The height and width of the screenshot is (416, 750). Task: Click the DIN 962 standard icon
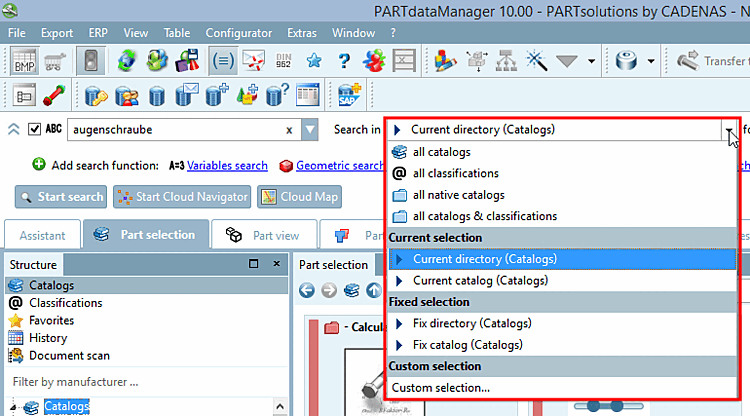click(283, 61)
